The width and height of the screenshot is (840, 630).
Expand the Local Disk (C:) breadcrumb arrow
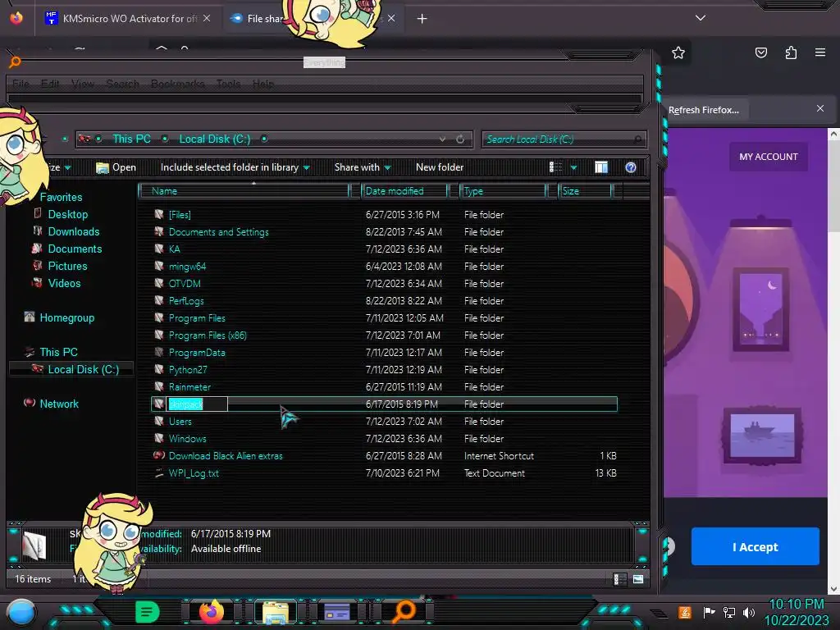(x=264, y=139)
